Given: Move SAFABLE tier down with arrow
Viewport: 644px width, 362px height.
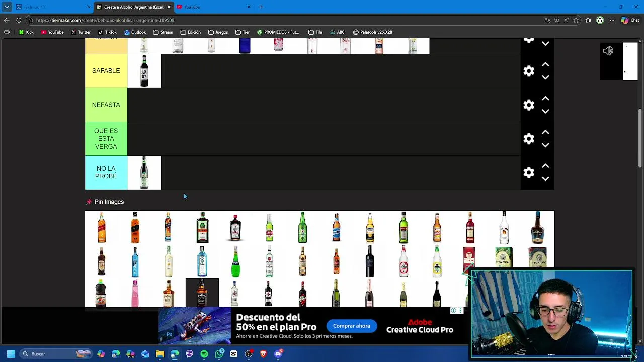Looking at the screenshot, I should 545,77.
